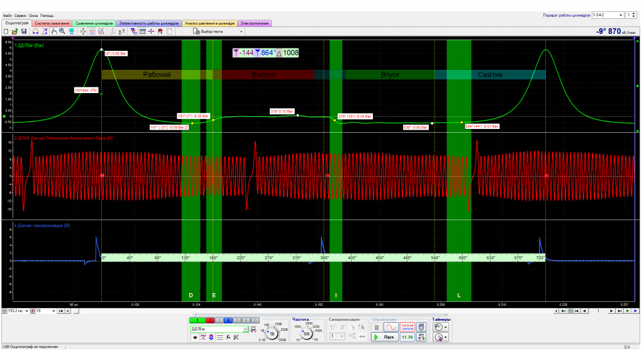Toggle channel 2 red button
This screenshot has width=644, height=351.
tap(210, 320)
